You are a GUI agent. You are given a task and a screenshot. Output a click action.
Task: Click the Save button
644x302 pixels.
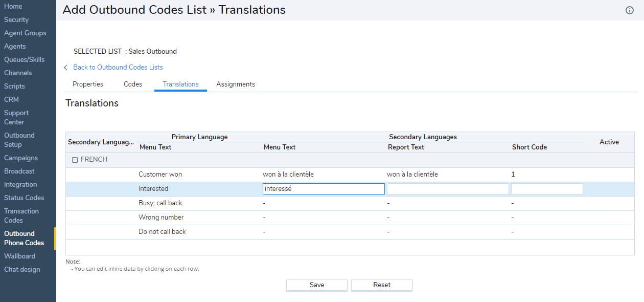(317, 285)
